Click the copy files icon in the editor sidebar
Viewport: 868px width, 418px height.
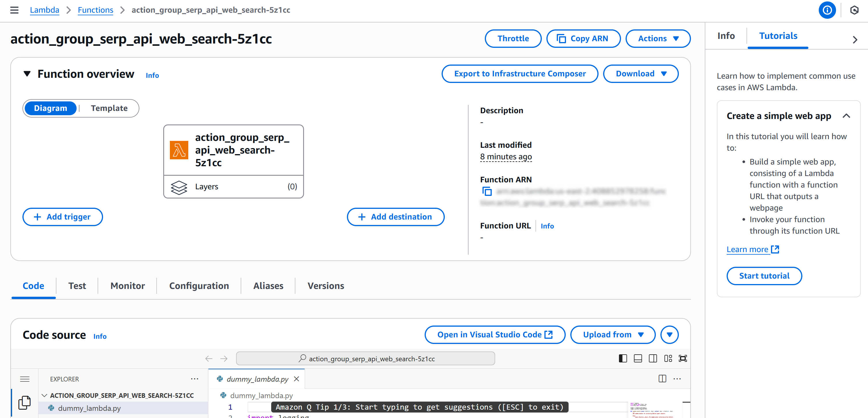click(24, 402)
